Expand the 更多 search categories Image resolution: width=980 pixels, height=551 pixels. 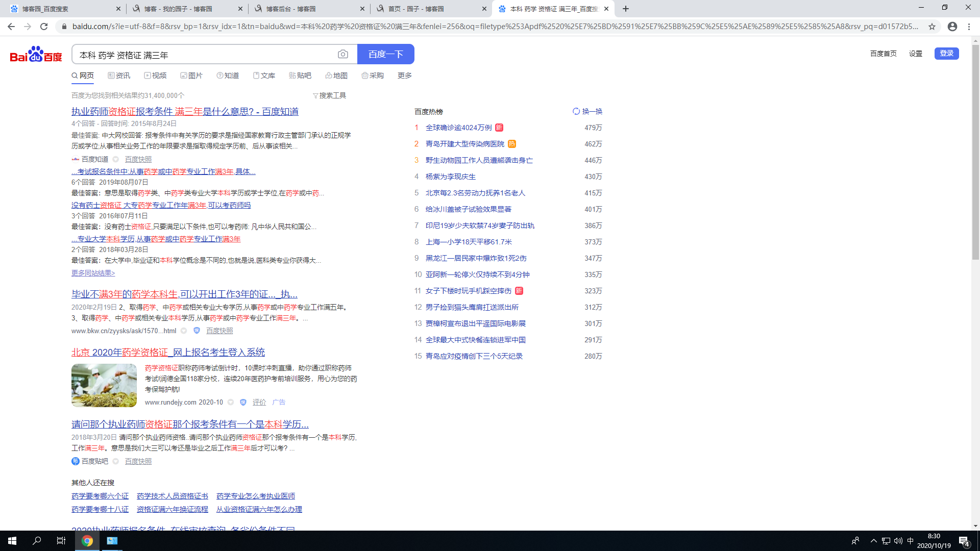coord(404,76)
